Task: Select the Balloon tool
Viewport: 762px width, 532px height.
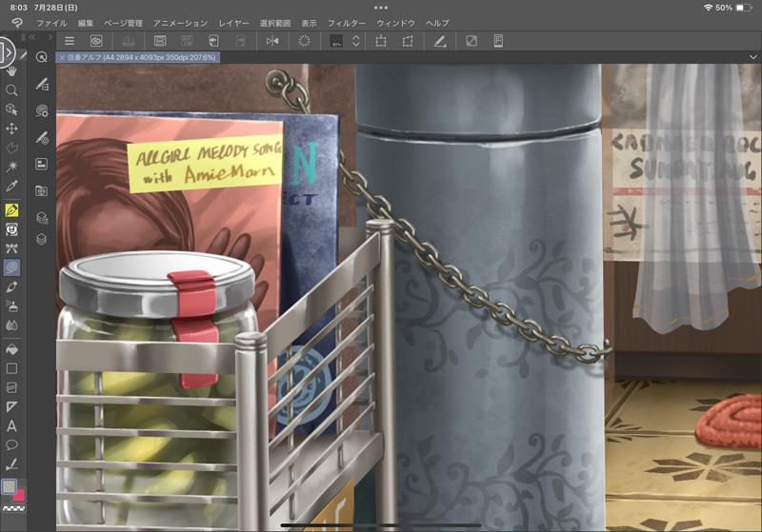Action: 11,445
